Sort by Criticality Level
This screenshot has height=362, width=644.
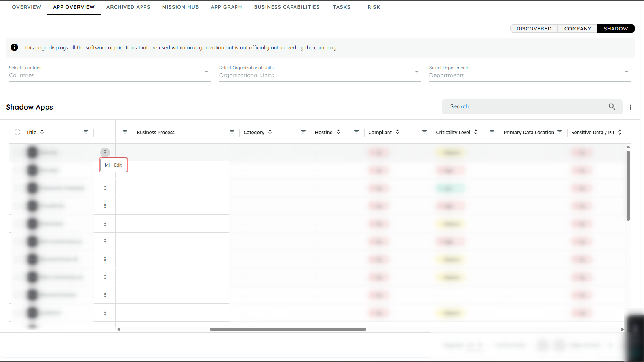pos(476,132)
